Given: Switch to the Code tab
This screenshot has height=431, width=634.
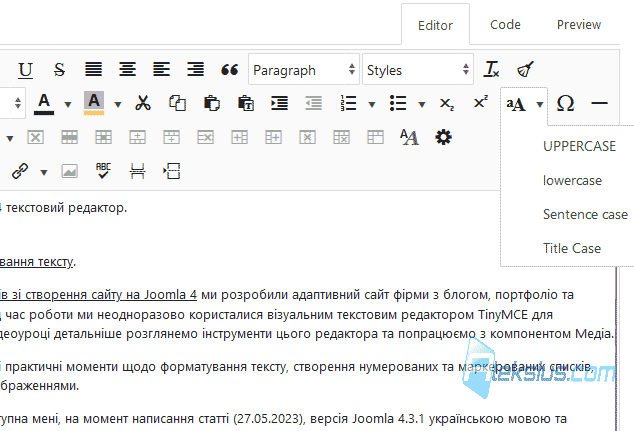Looking at the screenshot, I should click(505, 25).
